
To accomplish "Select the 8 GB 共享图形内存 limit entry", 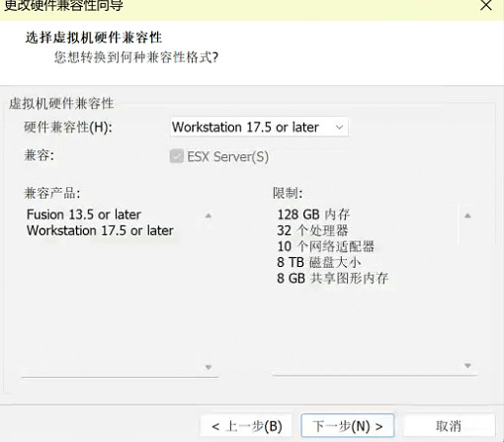I will click(x=333, y=278).
